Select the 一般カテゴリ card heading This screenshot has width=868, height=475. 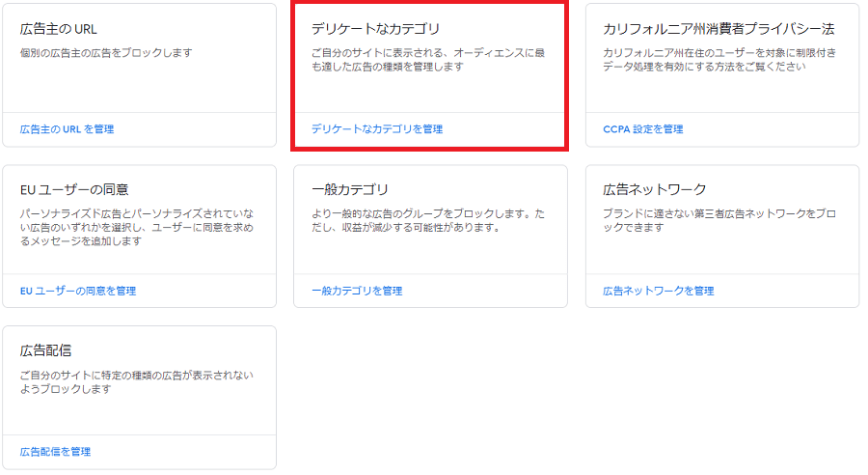pyautogui.click(x=350, y=189)
